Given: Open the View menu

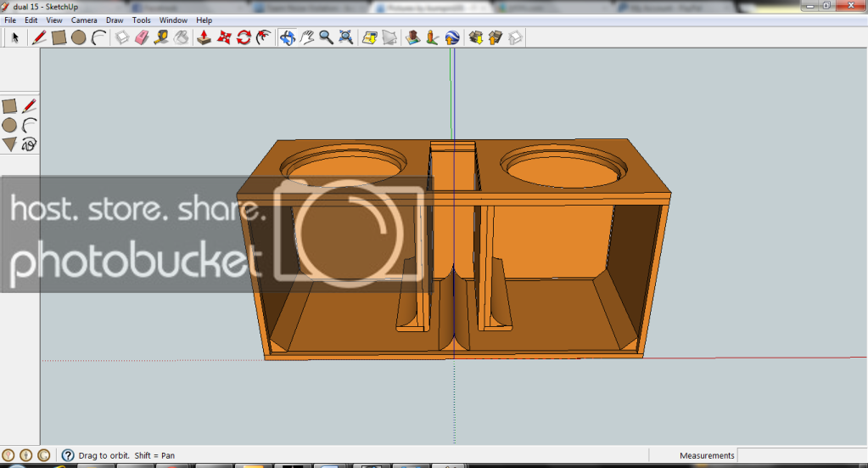Looking at the screenshot, I should 54,20.
